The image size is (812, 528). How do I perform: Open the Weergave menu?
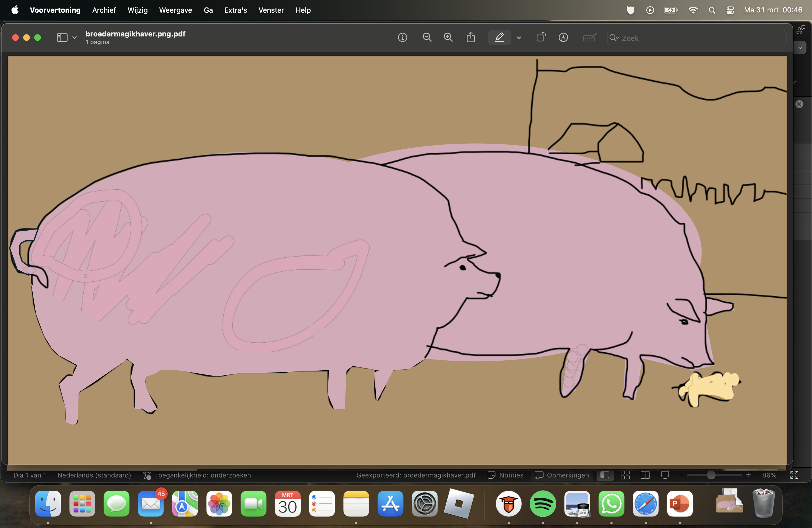175,10
